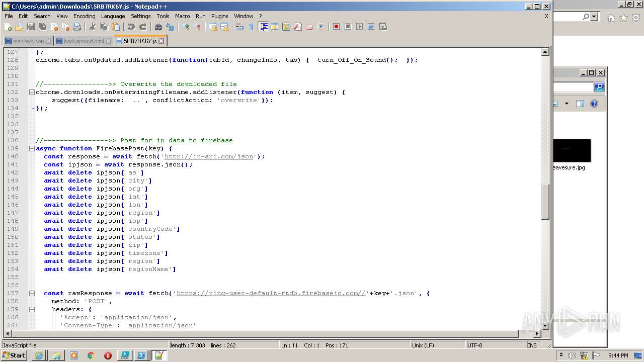Toggle word wrap in toolbar
644x362 pixels.
click(x=240, y=27)
